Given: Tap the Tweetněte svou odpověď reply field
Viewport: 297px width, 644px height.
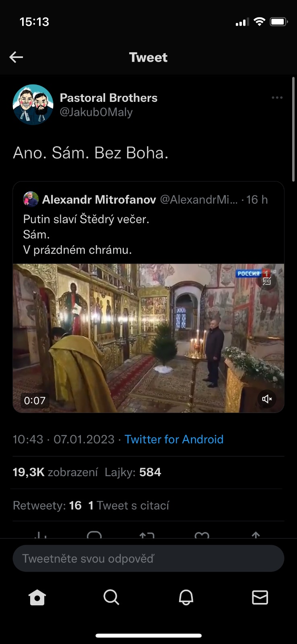Looking at the screenshot, I should 148,558.
